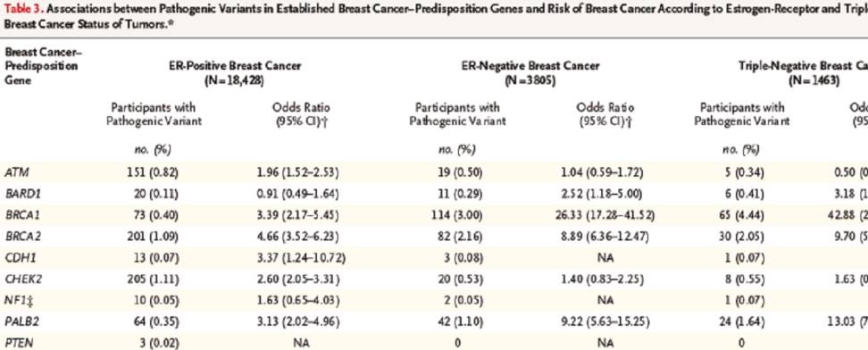
Task: Click the CHEK2 participants value 205 (1.11)
Action: click(x=152, y=278)
